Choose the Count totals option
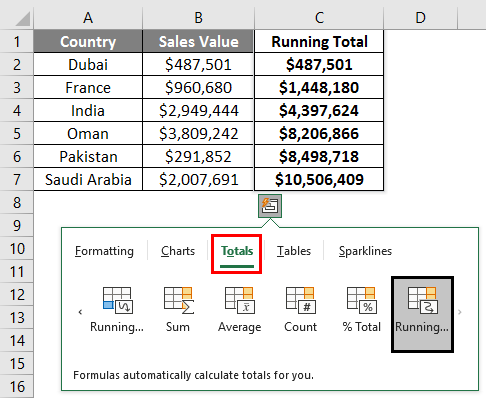This screenshot has width=486, height=398. click(x=300, y=310)
